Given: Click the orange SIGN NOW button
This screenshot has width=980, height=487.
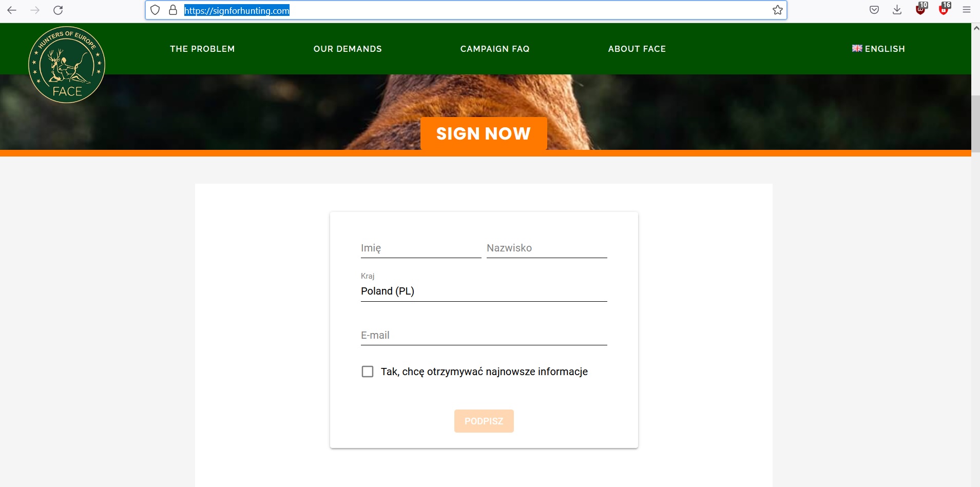Looking at the screenshot, I should [x=484, y=133].
